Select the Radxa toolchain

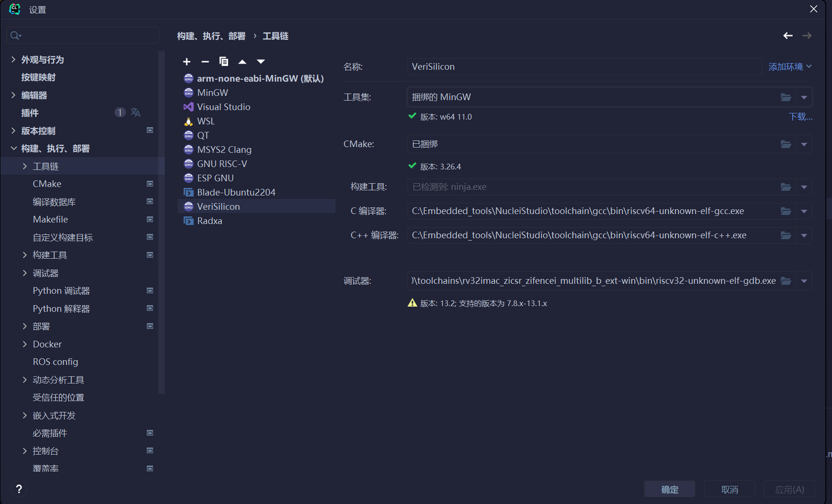pyautogui.click(x=257, y=221)
